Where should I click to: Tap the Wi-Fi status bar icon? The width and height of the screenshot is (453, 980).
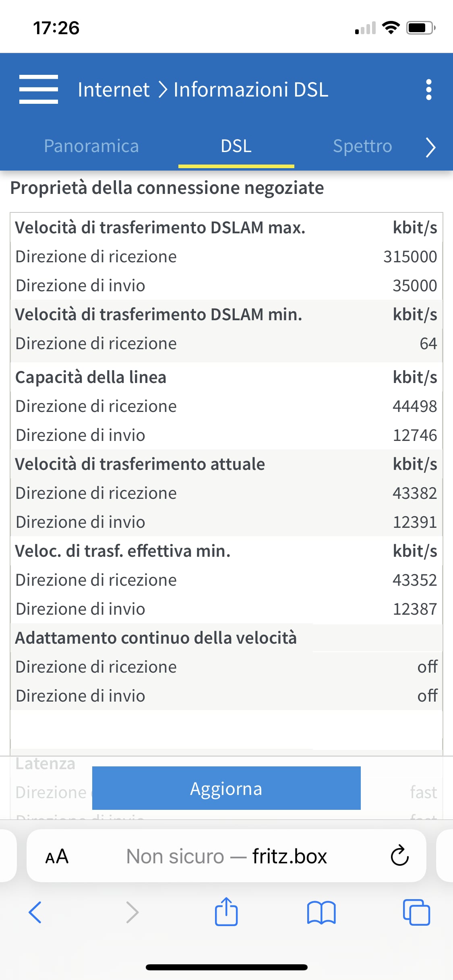point(391,27)
